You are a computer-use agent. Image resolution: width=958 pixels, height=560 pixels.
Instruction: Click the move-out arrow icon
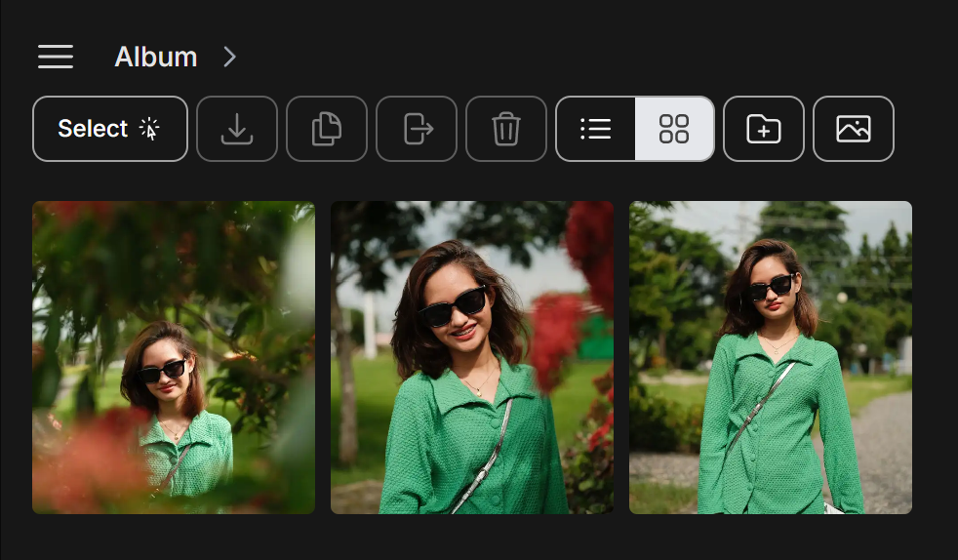point(417,129)
